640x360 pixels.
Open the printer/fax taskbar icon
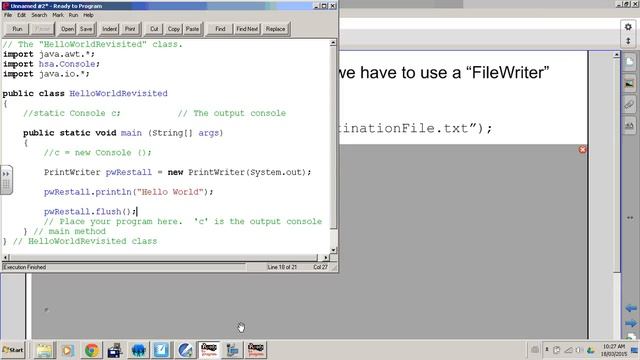(115, 350)
